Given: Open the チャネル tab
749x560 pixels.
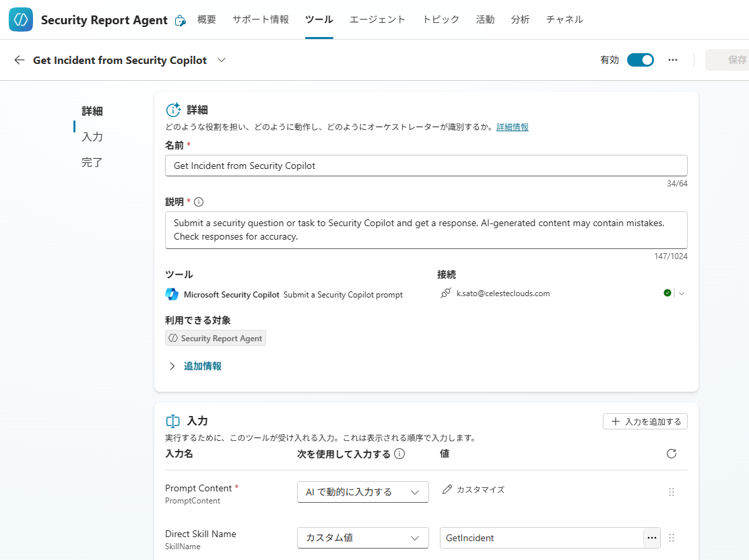Looking at the screenshot, I should 564,20.
